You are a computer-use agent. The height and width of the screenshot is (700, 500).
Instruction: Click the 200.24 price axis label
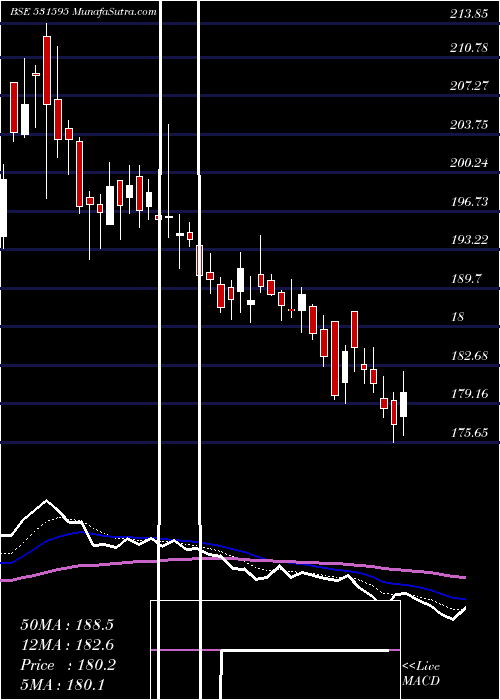point(469,163)
